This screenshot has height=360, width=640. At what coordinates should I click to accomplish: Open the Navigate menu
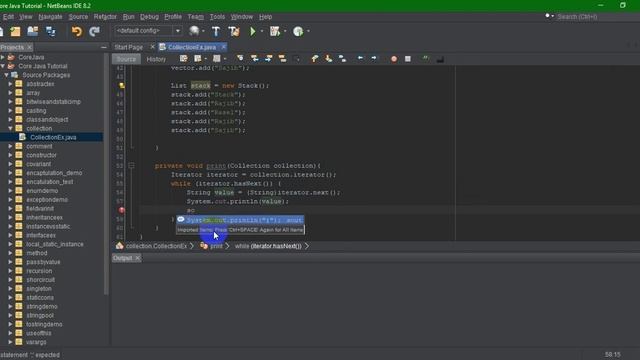(51, 17)
